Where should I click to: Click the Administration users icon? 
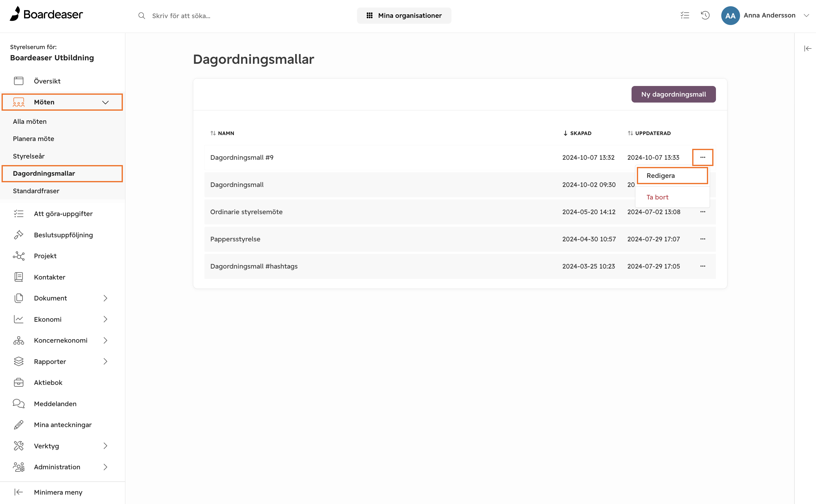tap(19, 467)
